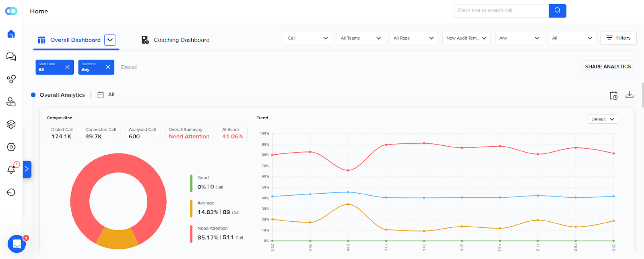Screen dimensions: 644x259
Task: Open the Overall Dashboard dropdown arrow
Action: [110, 40]
